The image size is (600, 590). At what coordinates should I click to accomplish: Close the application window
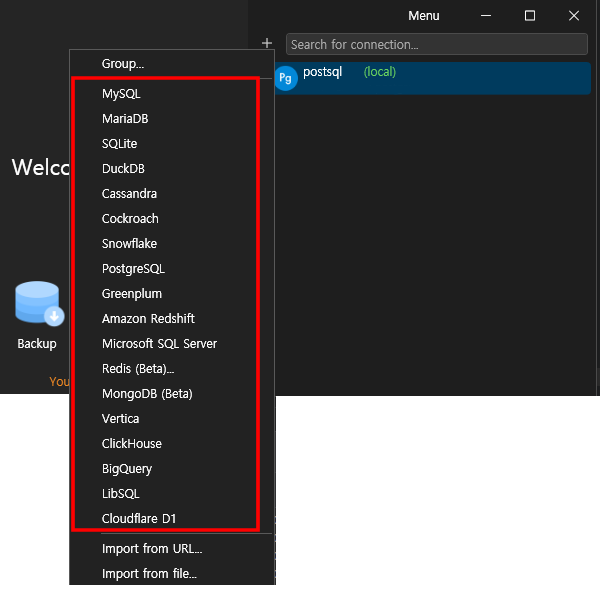pos(574,16)
